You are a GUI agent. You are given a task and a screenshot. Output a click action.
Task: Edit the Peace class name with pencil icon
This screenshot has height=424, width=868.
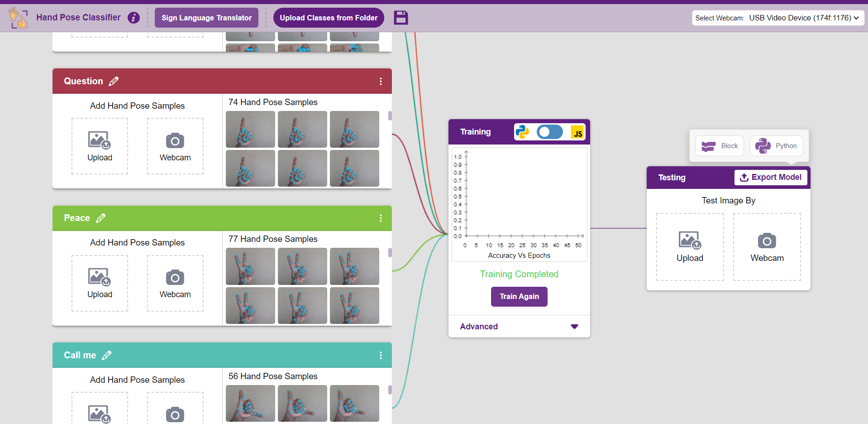pos(100,218)
